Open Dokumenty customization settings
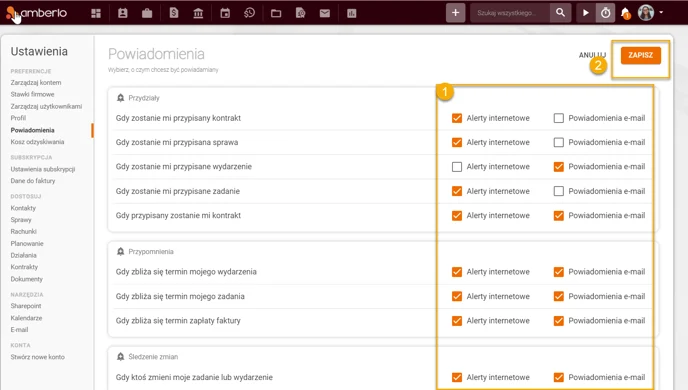The height and width of the screenshot is (390, 688). click(27, 279)
